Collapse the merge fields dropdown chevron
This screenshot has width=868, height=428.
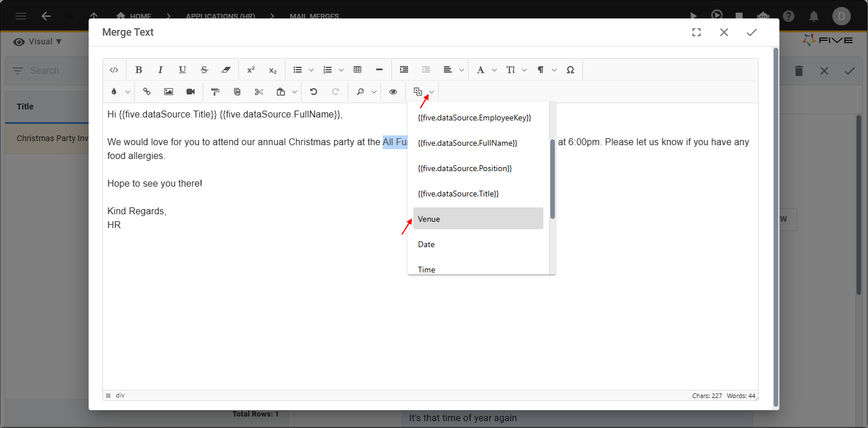(x=432, y=92)
